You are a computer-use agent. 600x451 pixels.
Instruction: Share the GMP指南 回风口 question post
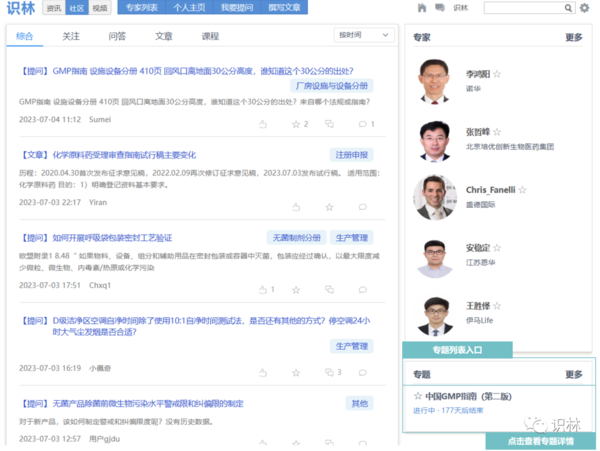pyautogui.click(x=329, y=124)
